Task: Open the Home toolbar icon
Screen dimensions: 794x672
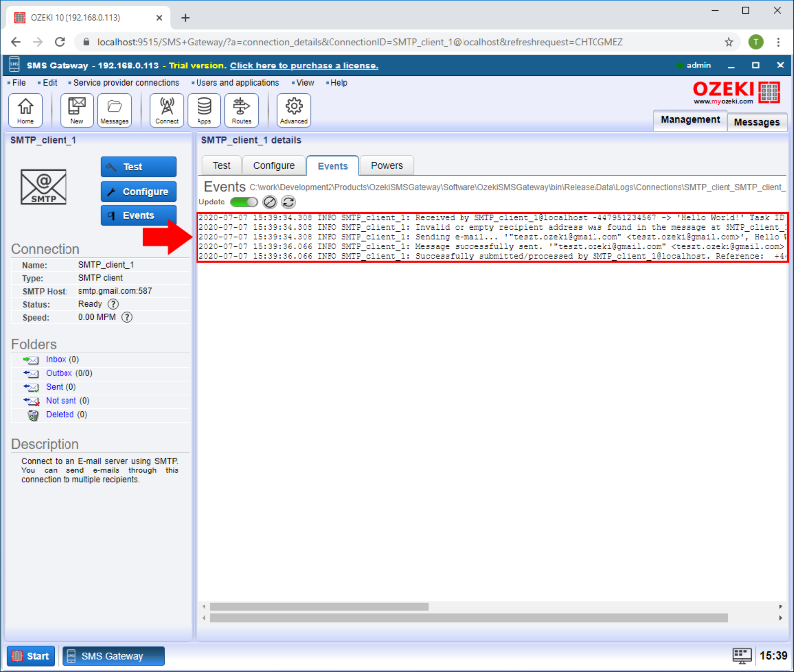Action: [25, 110]
